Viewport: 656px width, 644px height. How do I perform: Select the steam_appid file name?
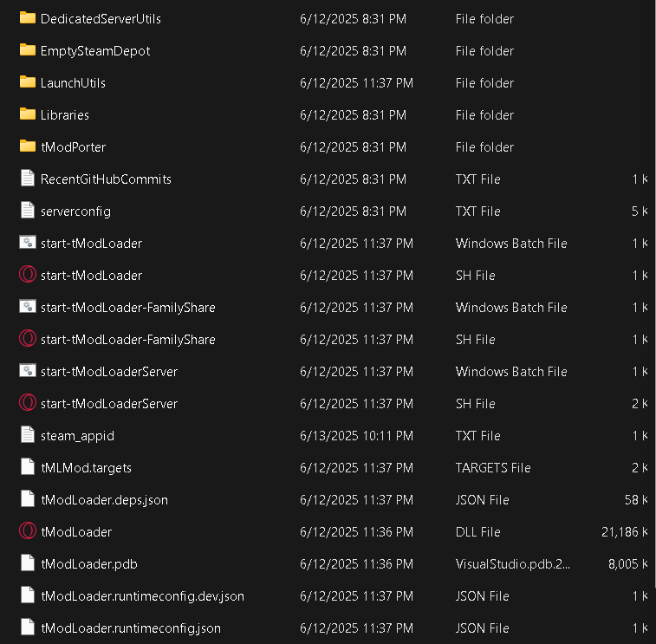pos(77,436)
